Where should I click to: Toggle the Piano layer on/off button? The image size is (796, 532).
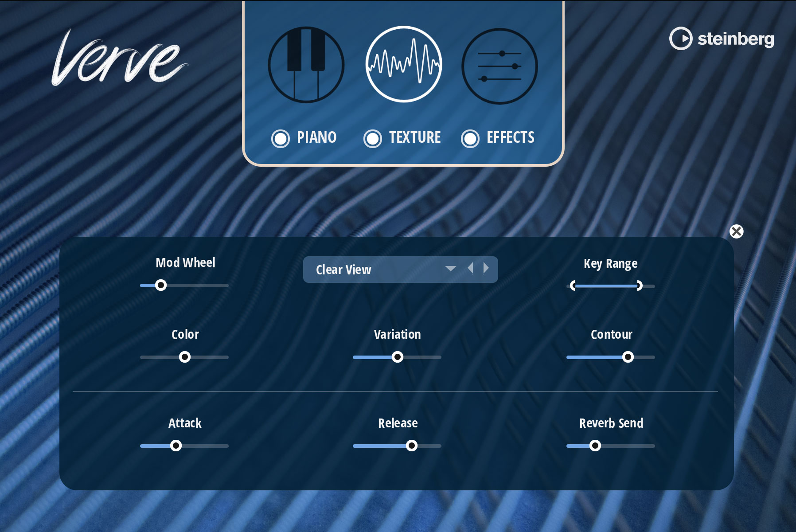281,139
